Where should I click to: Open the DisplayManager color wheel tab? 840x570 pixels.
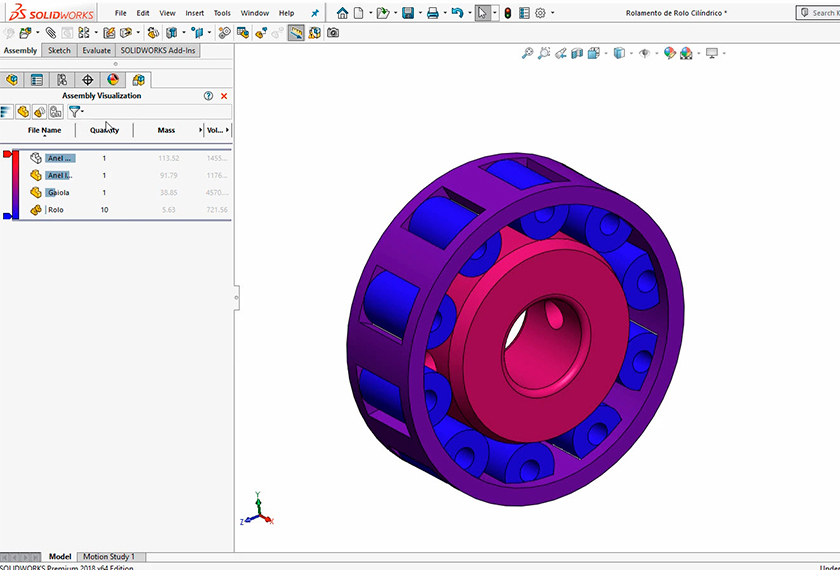tap(113, 80)
